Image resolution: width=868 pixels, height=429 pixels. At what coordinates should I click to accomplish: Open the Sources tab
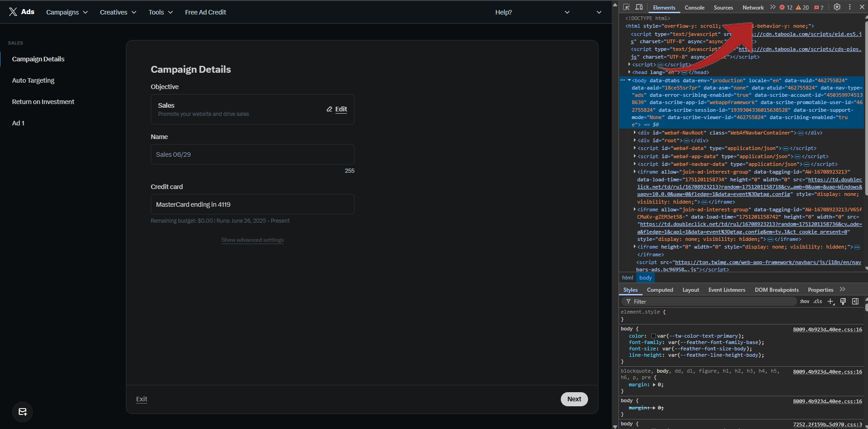tap(723, 8)
